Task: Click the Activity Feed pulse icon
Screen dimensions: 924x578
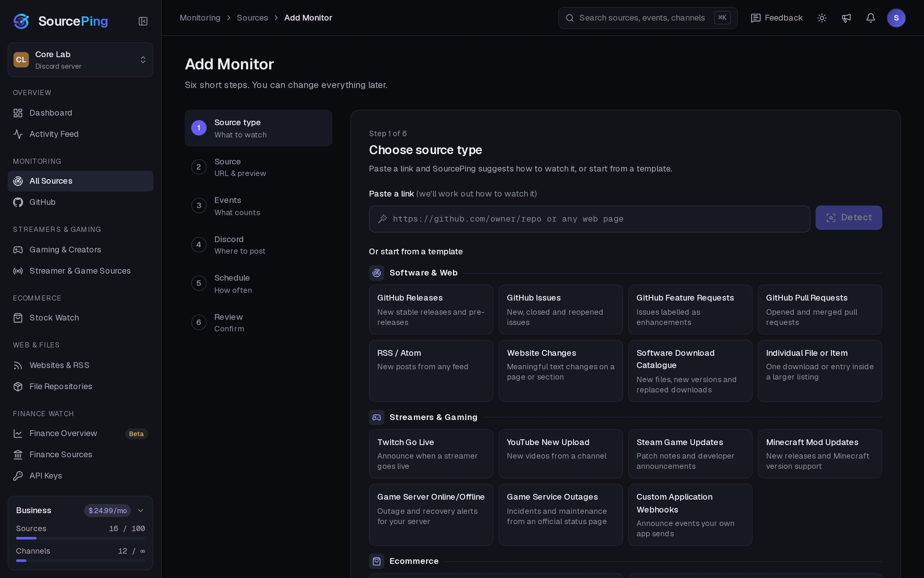Action: coord(18,134)
